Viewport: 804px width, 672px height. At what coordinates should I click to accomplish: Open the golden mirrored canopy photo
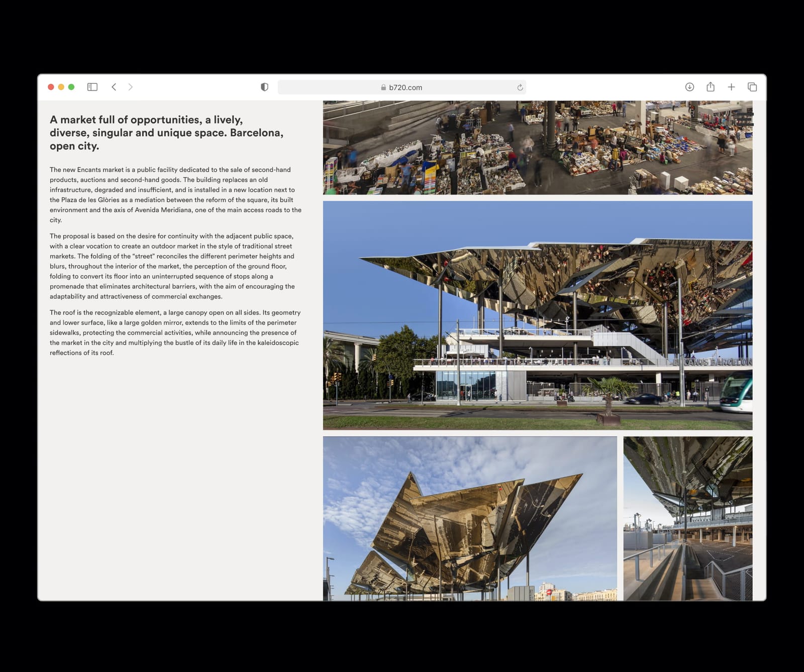470,518
